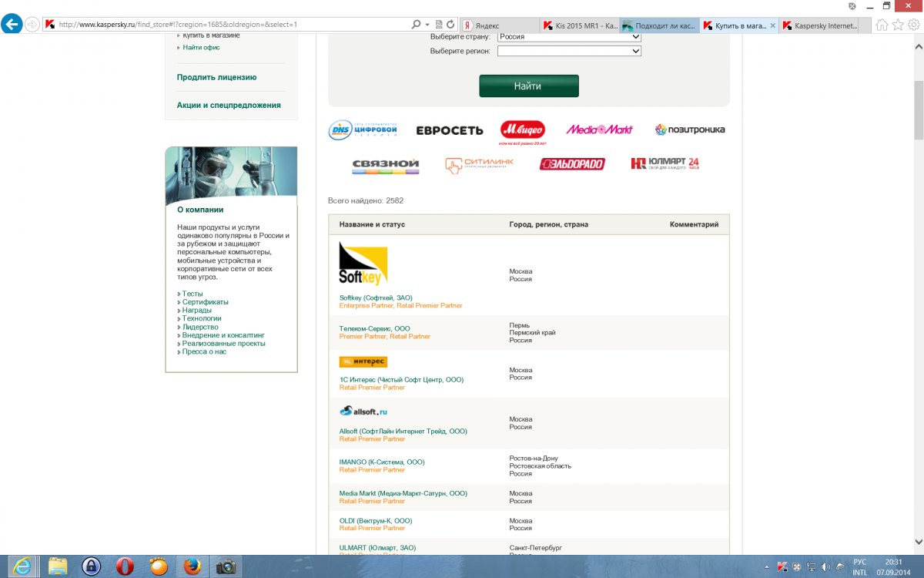
Task: Close the Купить в мага... tab
Action: pos(772,25)
